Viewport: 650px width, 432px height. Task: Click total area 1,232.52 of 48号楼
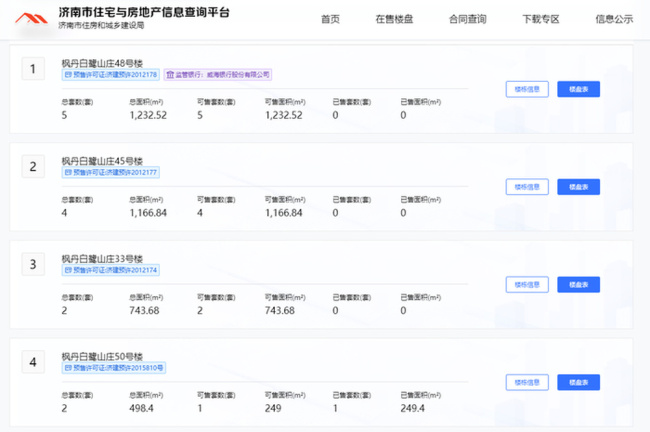(x=148, y=115)
